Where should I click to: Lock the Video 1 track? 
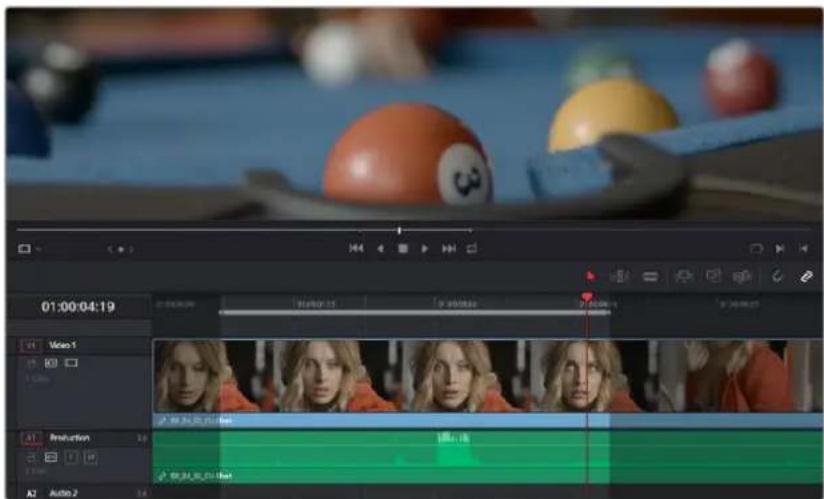click(x=32, y=363)
